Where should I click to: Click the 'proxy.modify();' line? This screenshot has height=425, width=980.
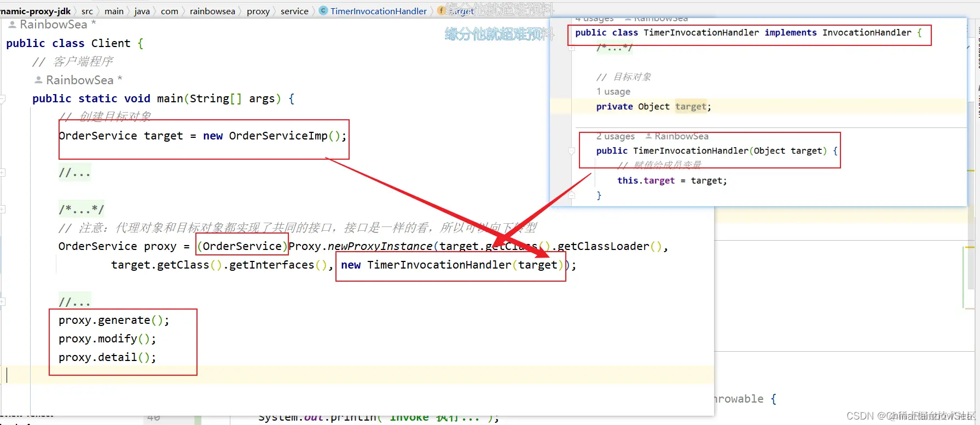tap(107, 339)
